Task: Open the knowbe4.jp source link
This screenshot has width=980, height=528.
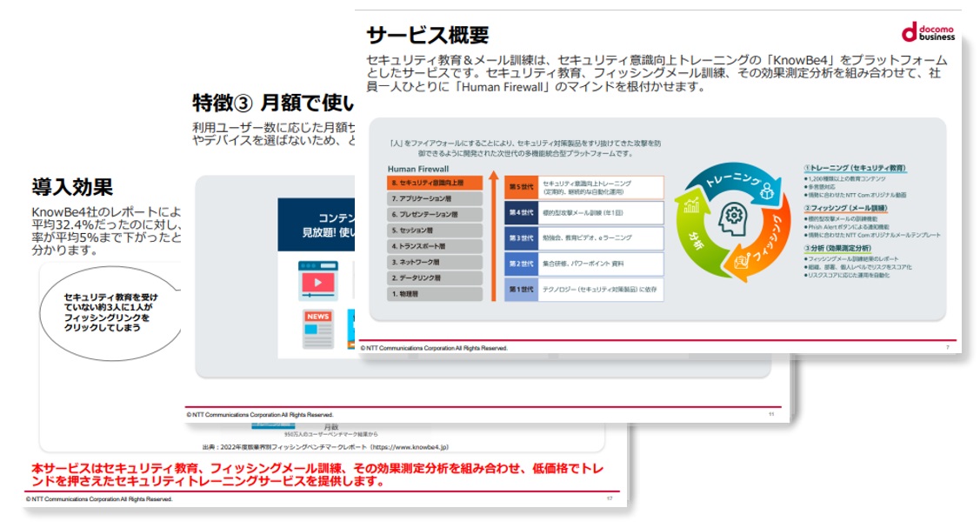Action: pyautogui.click(x=411, y=447)
